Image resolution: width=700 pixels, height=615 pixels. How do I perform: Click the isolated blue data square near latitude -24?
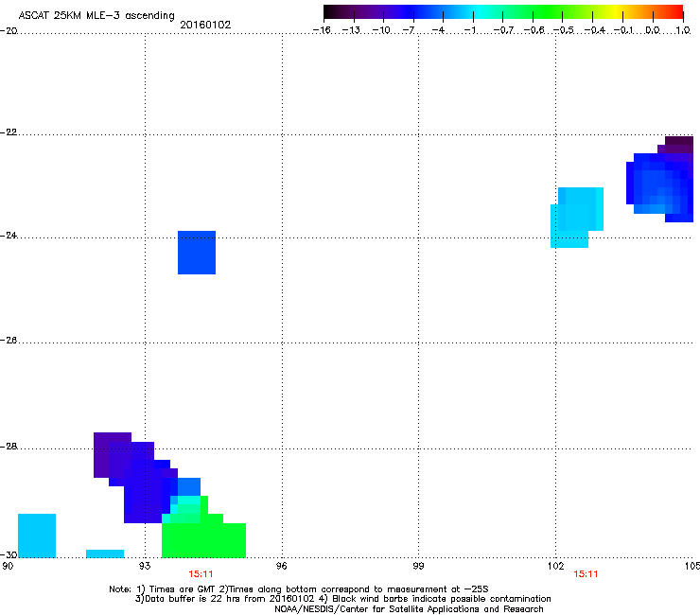coord(197,253)
